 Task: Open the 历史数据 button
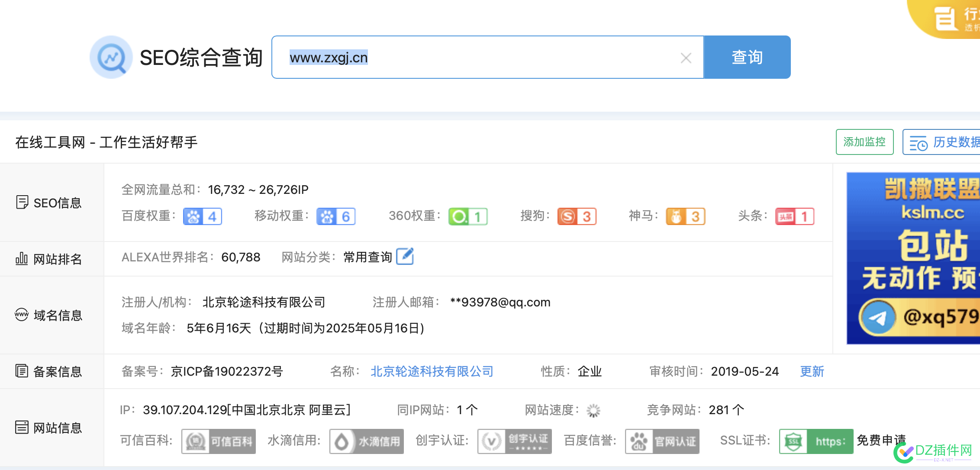click(941, 142)
